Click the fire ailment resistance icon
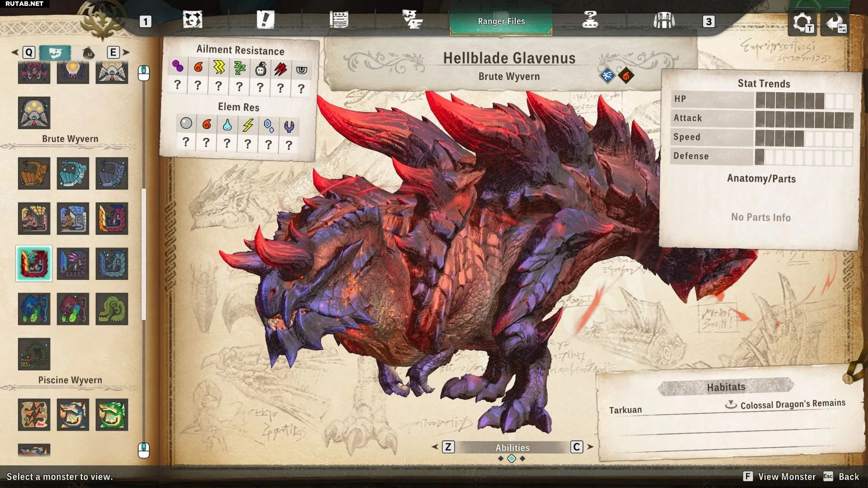This screenshot has width=868, height=488. (x=198, y=68)
